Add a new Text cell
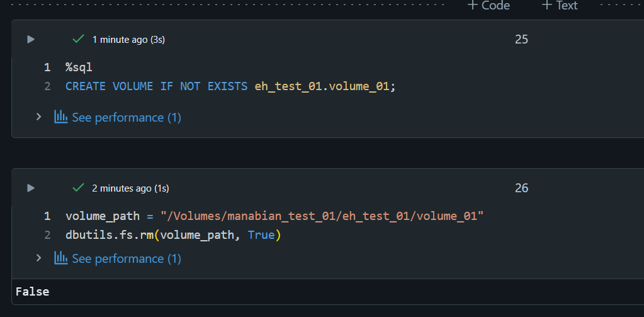Viewport: 644px width, 317px height. 560,5
